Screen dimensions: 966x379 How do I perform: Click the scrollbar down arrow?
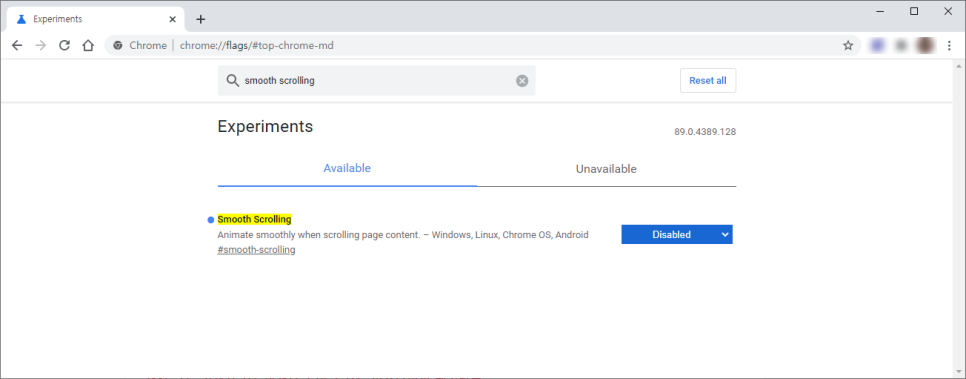[959, 372]
